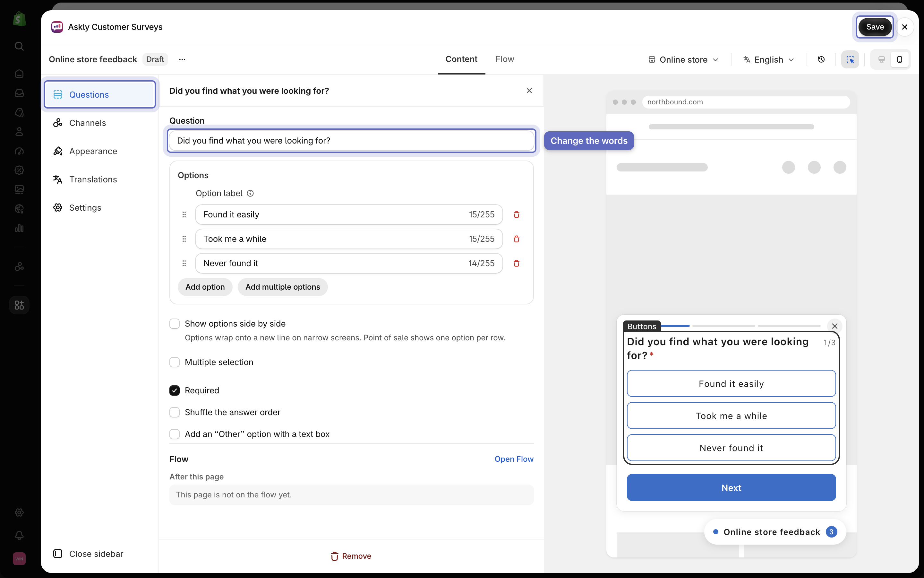Screen dimensions: 924x578
Task: Select Translations in the sidebar
Action: (x=100, y=179)
